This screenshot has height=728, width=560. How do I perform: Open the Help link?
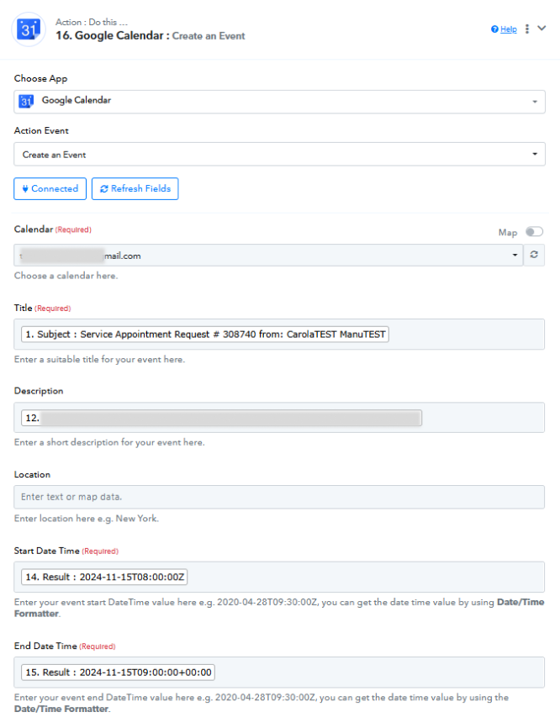coord(509,29)
